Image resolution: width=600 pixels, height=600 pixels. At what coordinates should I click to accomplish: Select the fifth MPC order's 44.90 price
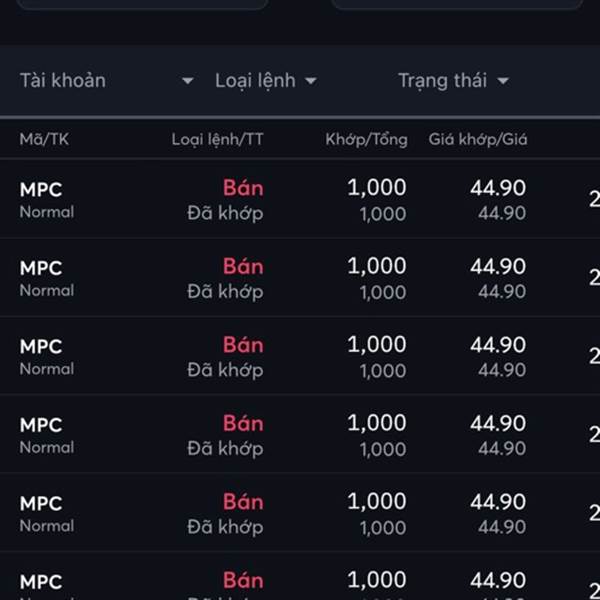point(498,502)
